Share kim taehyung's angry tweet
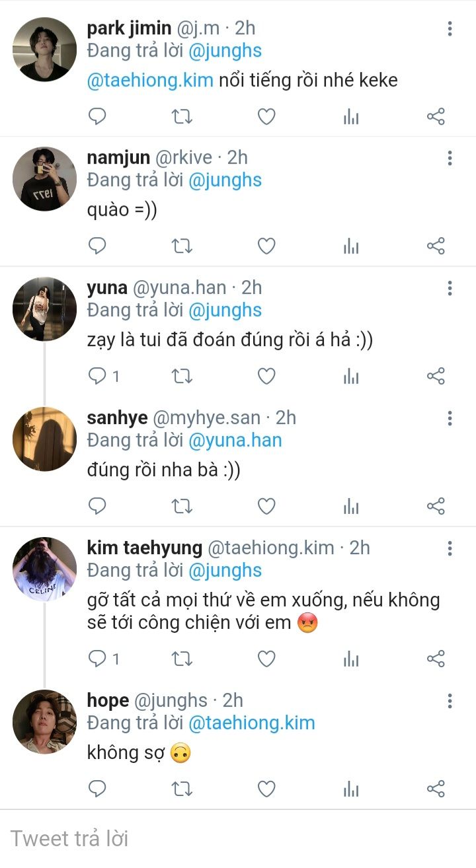This screenshot has width=476, height=868. coord(436,659)
